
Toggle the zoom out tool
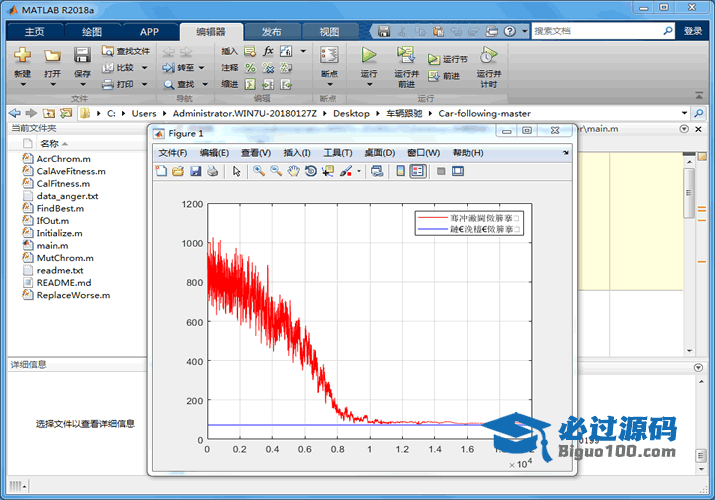pyautogui.click(x=276, y=171)
